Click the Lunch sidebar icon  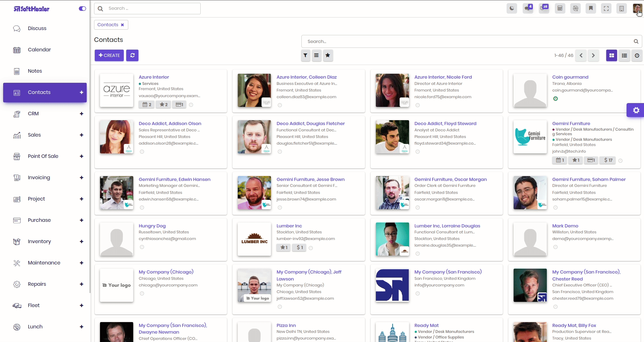[x=17, y=327]
